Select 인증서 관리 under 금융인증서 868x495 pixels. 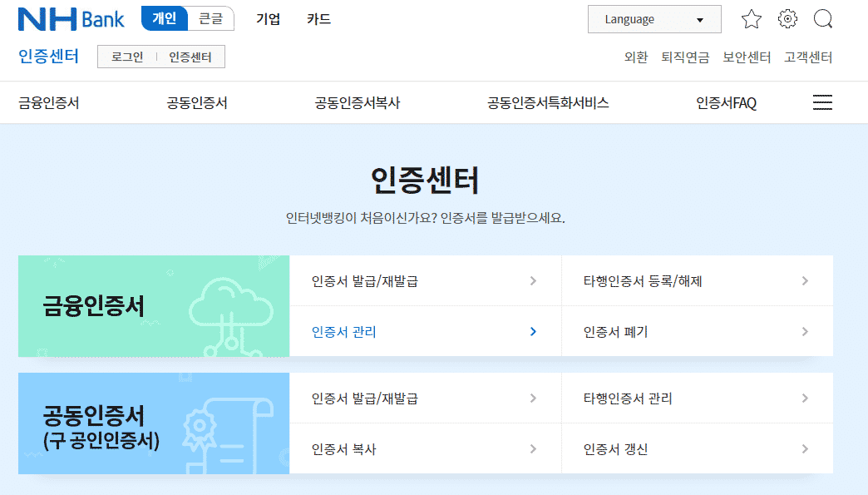(x=425, y=332)
